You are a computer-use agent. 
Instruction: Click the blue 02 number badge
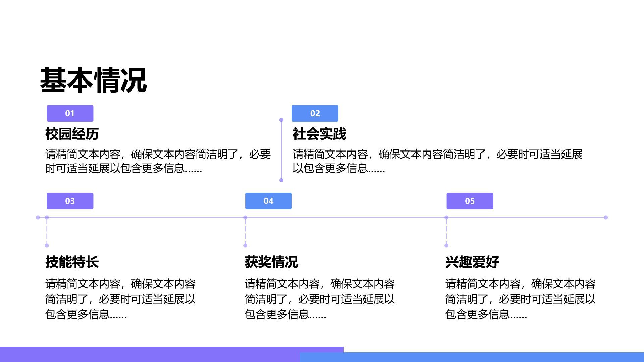coord(315,113)
